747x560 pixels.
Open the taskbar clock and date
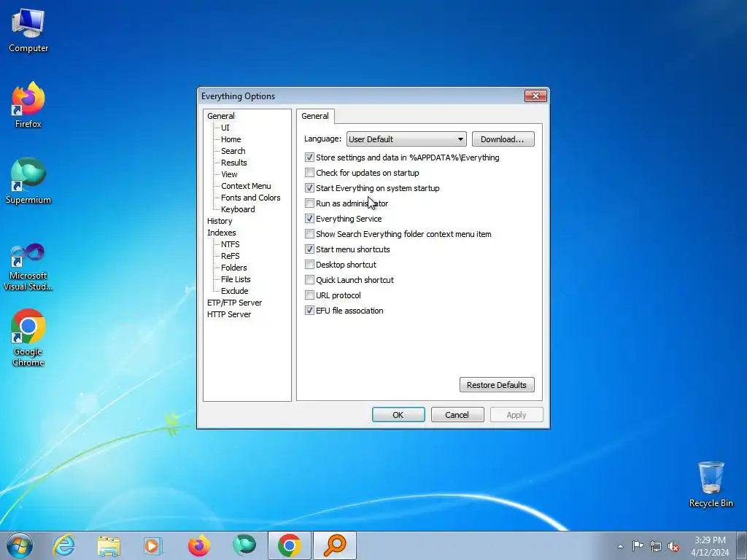(710, 546)
